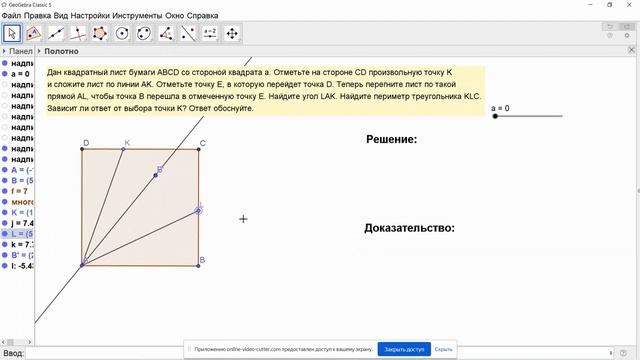Collapse the Панель algebra view arrow
This screenshot has width=640, height=360.
(x=4, y=51)
